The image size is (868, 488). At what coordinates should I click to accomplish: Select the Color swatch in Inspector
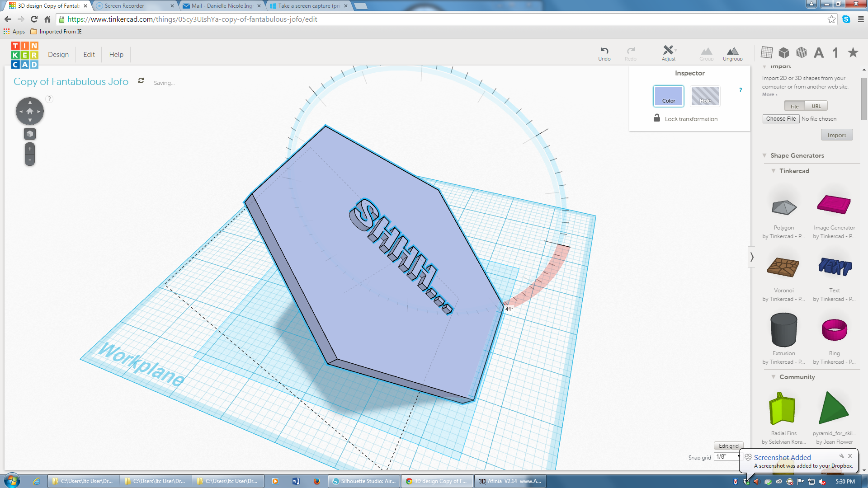669,96
